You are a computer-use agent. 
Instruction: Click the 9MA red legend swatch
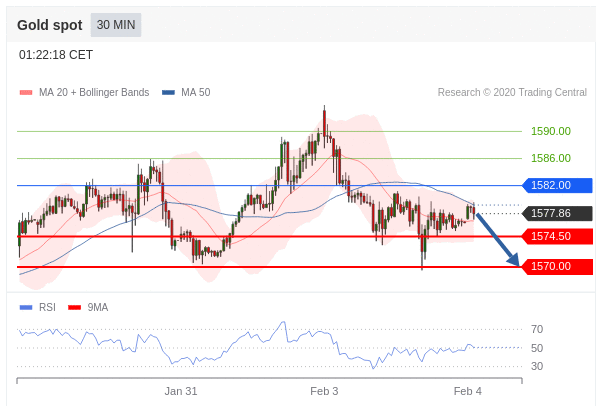point(74,307)
